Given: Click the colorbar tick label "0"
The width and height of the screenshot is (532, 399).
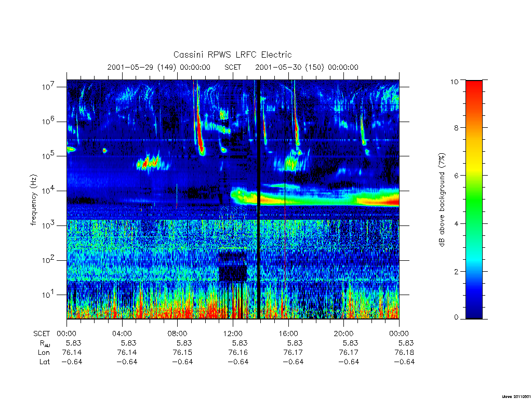Looking at the screenshot, I should (456, 317).
